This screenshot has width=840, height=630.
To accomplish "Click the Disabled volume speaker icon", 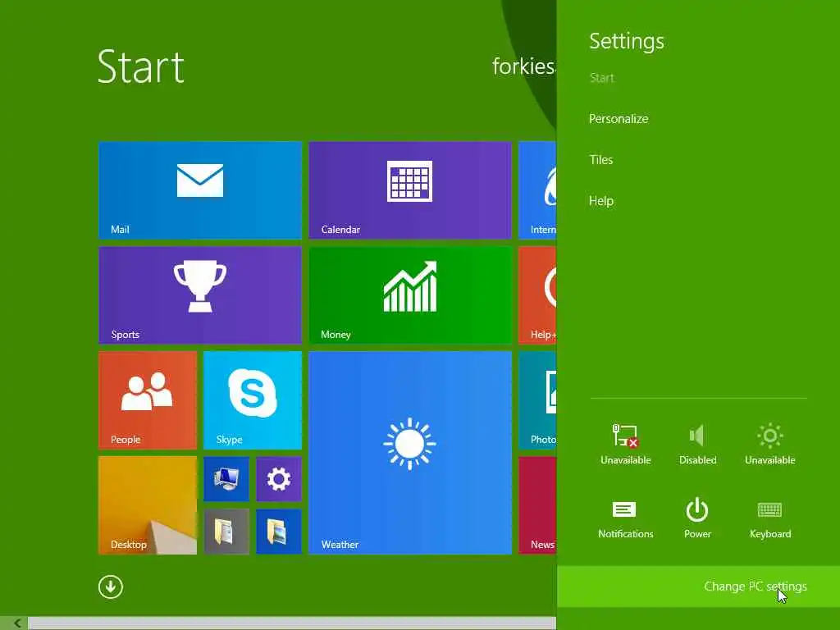I will (x=697, y=444).
